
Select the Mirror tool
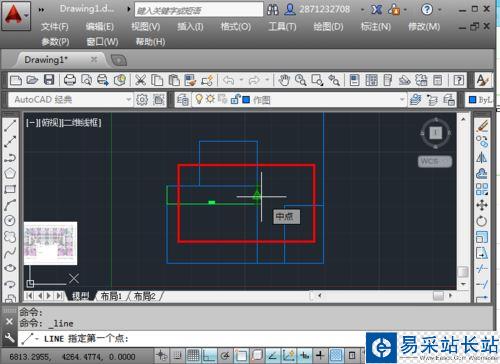(x=482, y=157)
